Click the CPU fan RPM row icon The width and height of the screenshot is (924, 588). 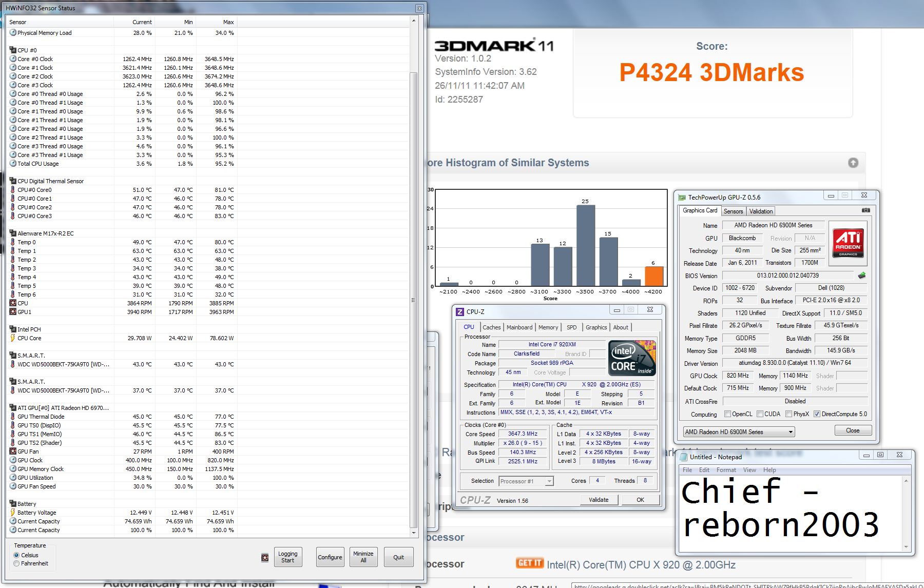13,303
